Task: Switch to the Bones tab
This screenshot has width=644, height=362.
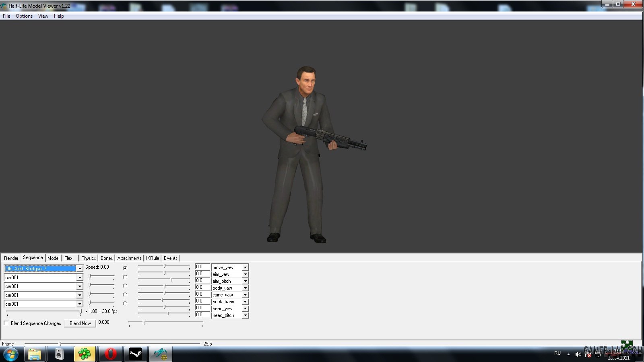Action: click(107, 258)
